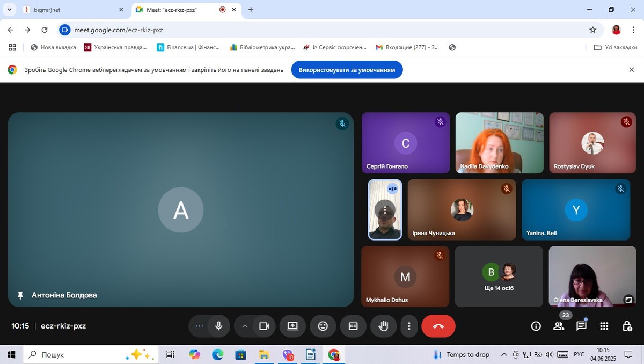The height and width of the screenshot is (364, 644).
Task: Select Ірина Чуницька participant tile
Action: pos(462,209)
